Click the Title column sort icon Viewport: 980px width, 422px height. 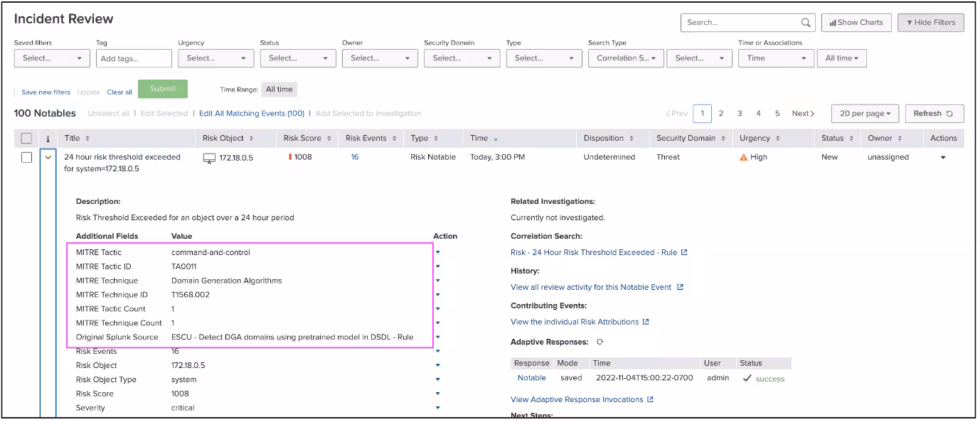[87, 139]
